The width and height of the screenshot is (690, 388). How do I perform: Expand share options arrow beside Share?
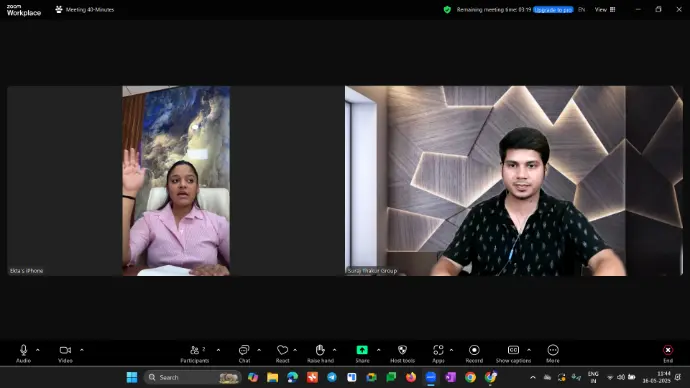(378, 350)
